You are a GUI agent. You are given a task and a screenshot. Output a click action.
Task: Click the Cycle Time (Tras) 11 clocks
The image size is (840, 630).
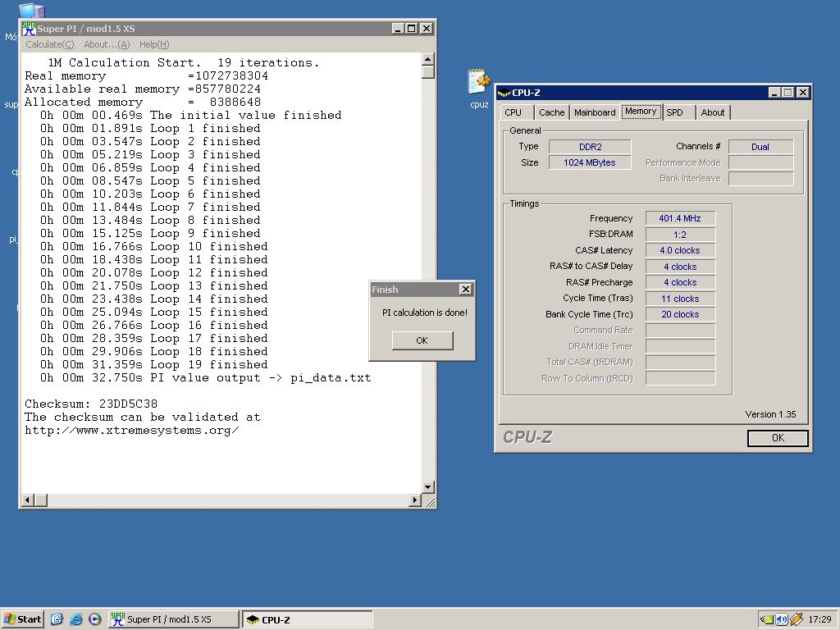click(x=680, y=299)
